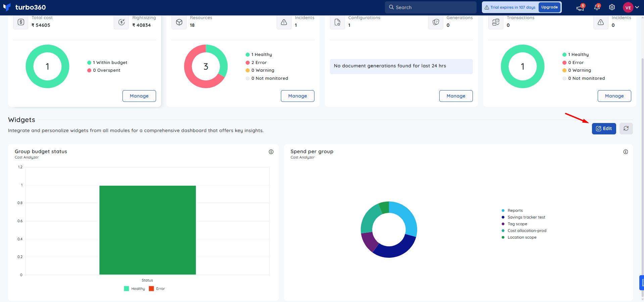Viewport: 644px width, 302px height.
Task: Click '0 Warning' in Resources legend
Action: [263, 70]
